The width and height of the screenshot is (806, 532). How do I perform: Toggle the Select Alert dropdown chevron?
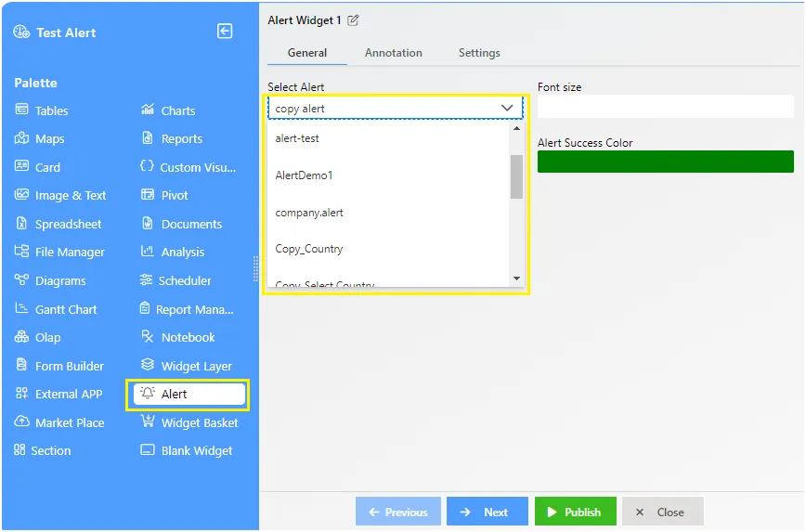click(507, 108)
